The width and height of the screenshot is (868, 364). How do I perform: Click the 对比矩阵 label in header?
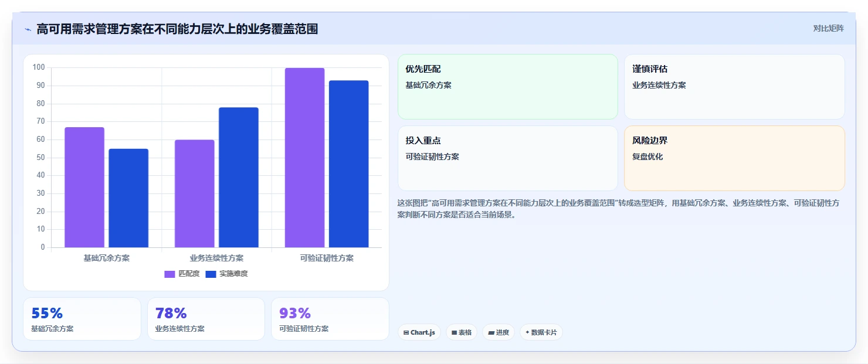click(x=828, y=28)
